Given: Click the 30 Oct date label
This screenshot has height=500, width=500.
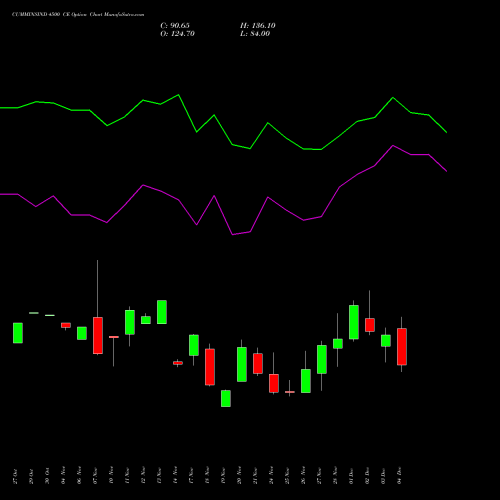Looking at the screenshot, I should [47, 476].
